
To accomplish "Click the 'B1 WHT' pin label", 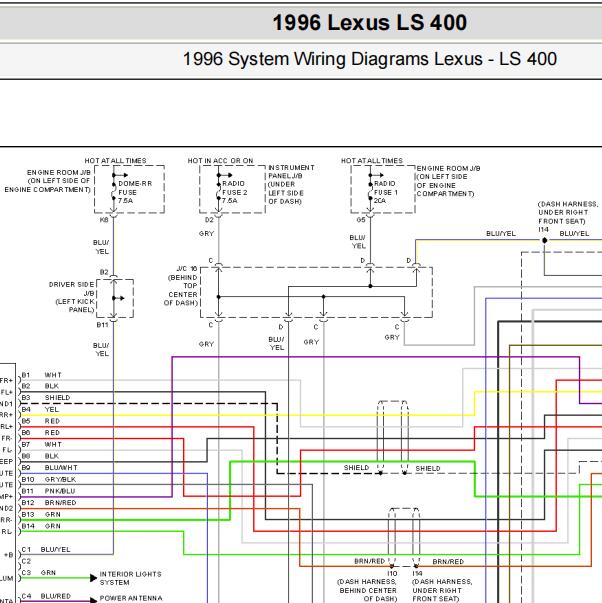I will pos(41,375).
